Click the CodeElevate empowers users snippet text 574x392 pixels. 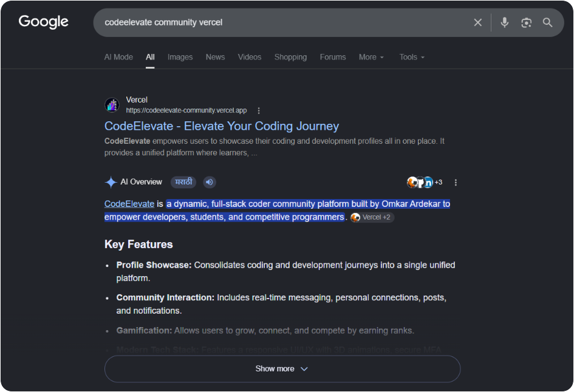coord(274,147)
